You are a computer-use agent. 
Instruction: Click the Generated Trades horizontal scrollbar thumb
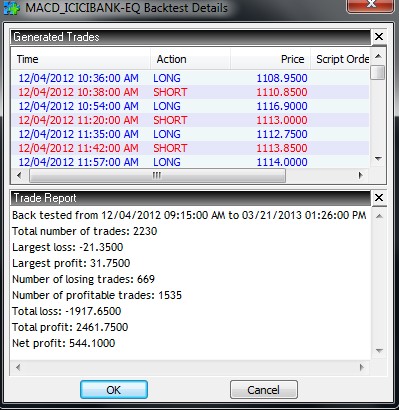pyautogui.click(x=157, y=175)
